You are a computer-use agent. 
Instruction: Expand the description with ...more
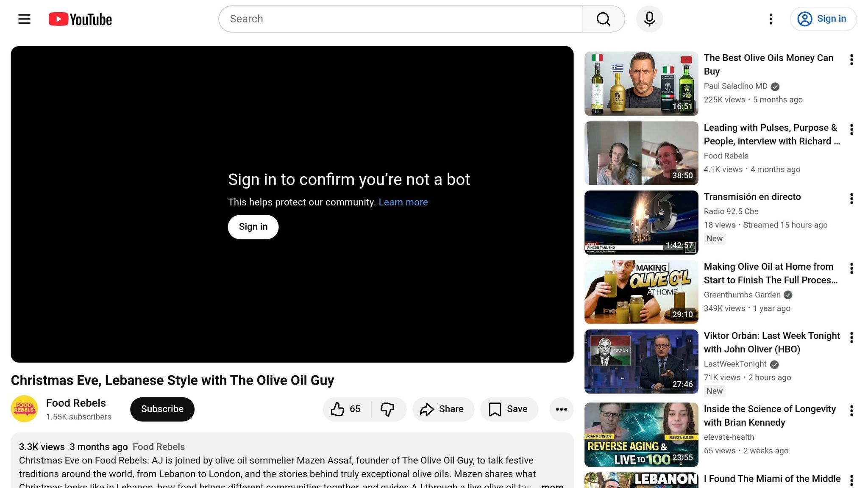552,485
